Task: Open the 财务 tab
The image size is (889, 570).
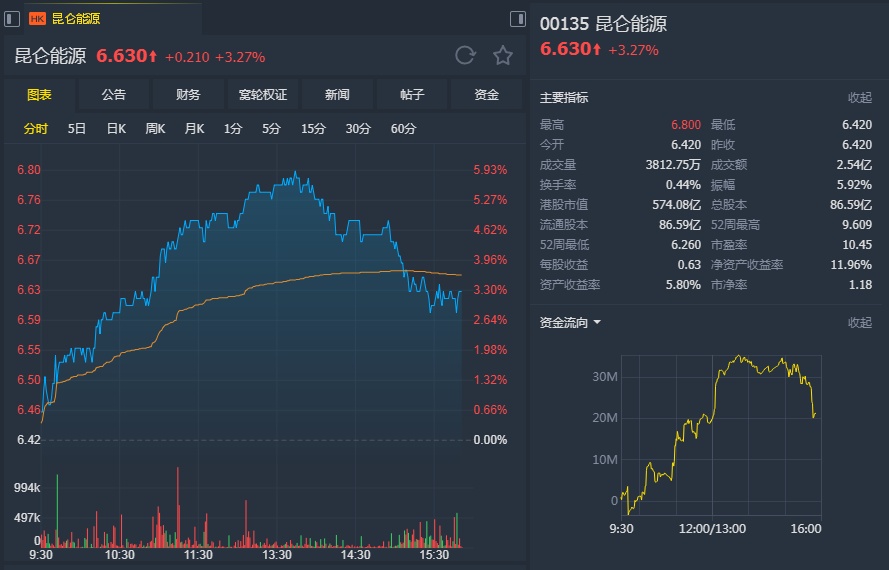Action: [188, 95]
